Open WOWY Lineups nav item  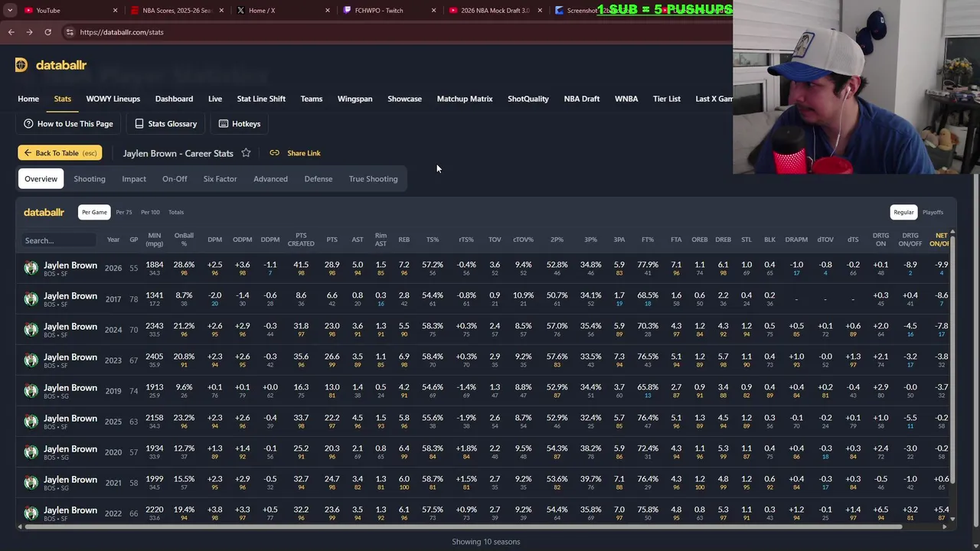113,99
